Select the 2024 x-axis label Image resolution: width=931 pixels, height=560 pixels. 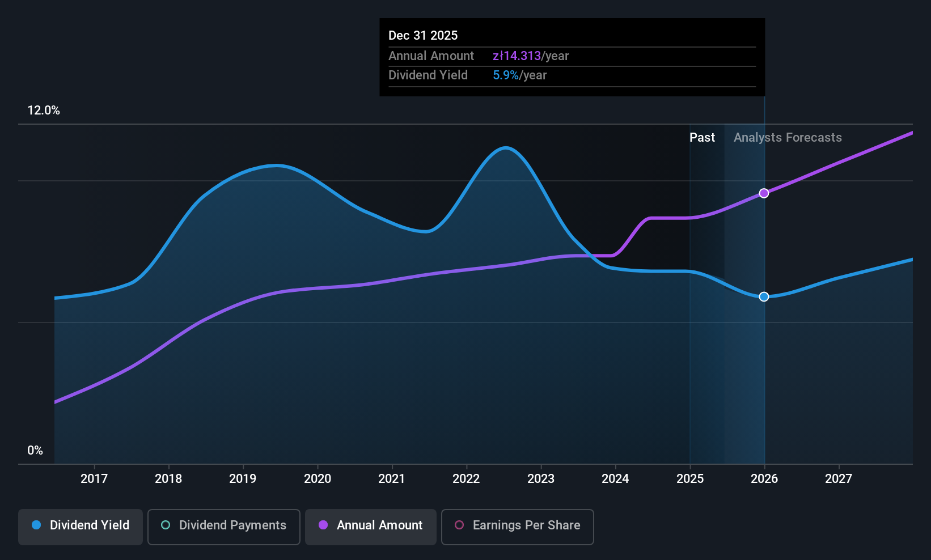(615, 478)
